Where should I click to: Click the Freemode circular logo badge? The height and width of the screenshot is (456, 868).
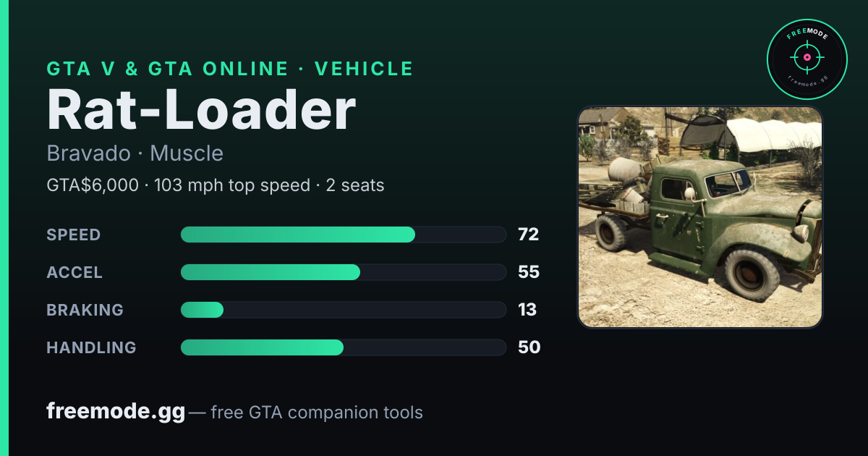click(807, 59)
